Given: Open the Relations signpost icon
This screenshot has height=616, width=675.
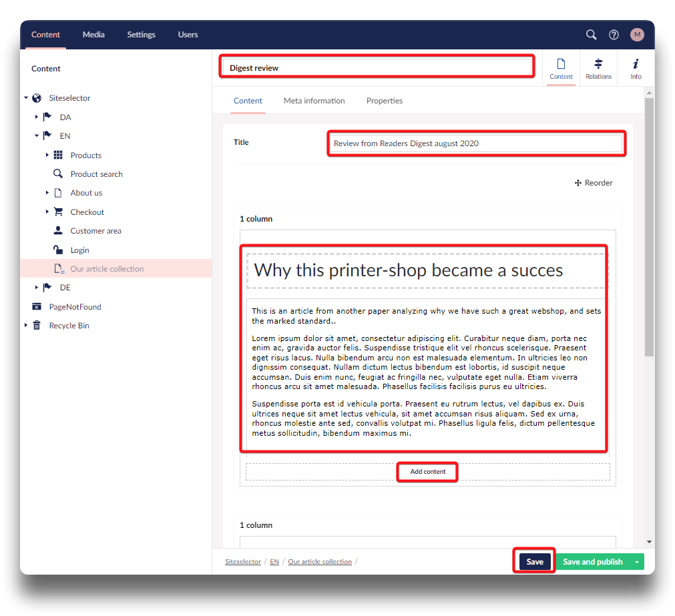Looking at the screenshot, I should (598, 64).
